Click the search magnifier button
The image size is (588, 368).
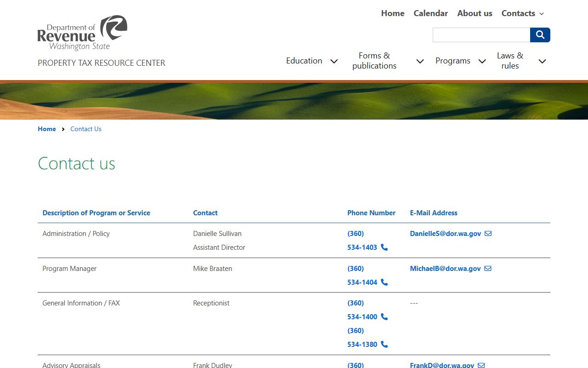[x=540, y=35]
